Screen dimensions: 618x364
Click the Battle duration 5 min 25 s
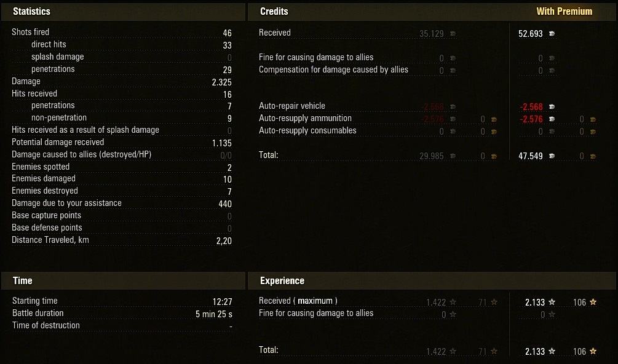[x=214, y=314]
